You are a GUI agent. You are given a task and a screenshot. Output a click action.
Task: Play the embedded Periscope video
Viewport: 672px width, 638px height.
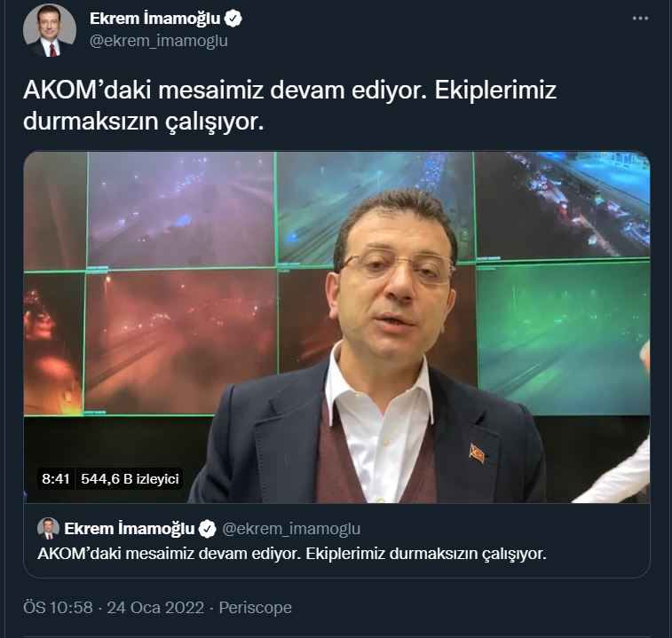click(x=336, y=327)
